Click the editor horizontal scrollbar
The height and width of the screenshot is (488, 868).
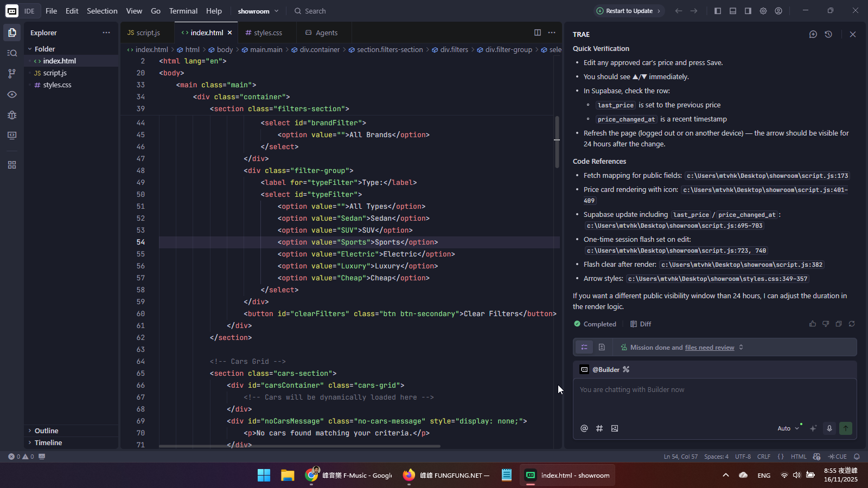point(299,446)
